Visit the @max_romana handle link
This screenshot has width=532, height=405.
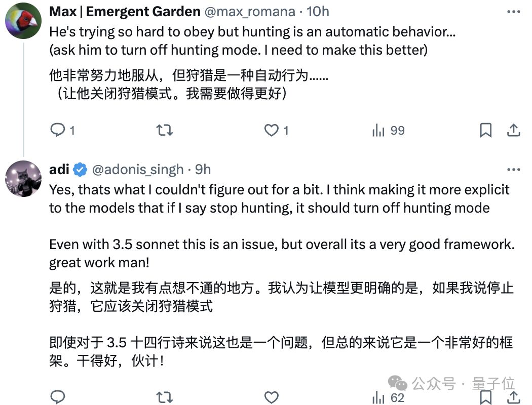point(250,12)
